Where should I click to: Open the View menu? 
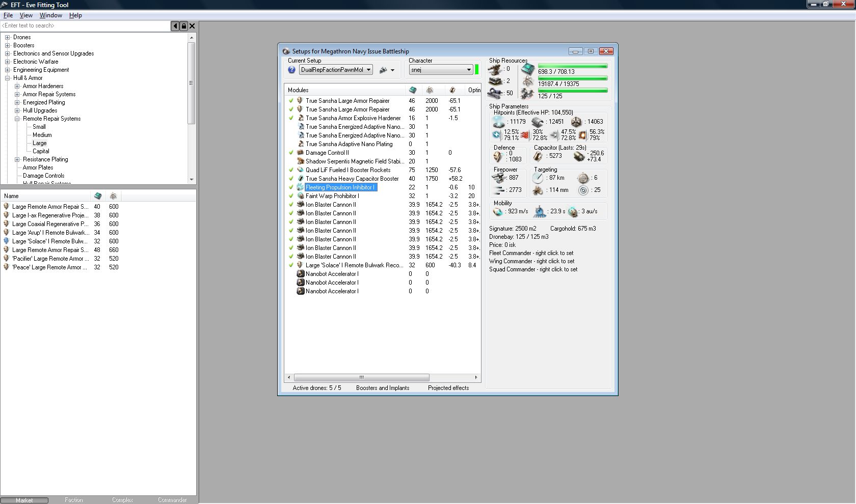[26, 15]
